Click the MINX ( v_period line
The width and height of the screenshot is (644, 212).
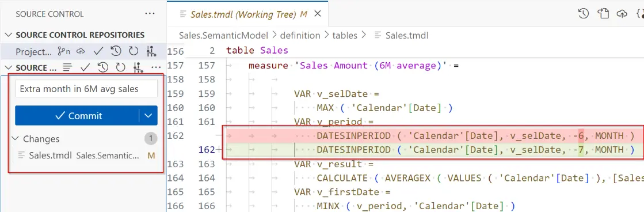point(416,206)
